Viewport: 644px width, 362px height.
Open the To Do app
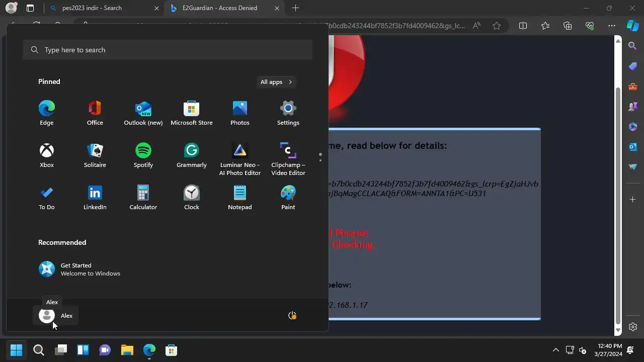[47, 198]
